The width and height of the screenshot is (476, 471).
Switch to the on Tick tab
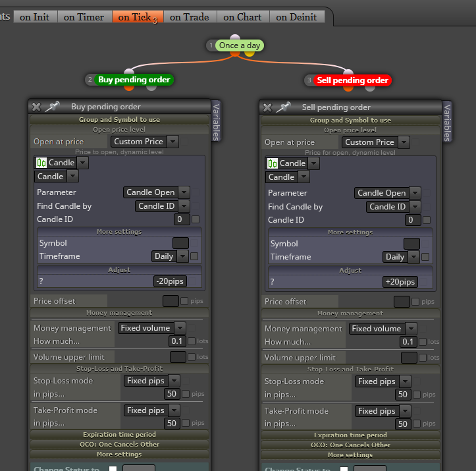[x=138, y=17]
